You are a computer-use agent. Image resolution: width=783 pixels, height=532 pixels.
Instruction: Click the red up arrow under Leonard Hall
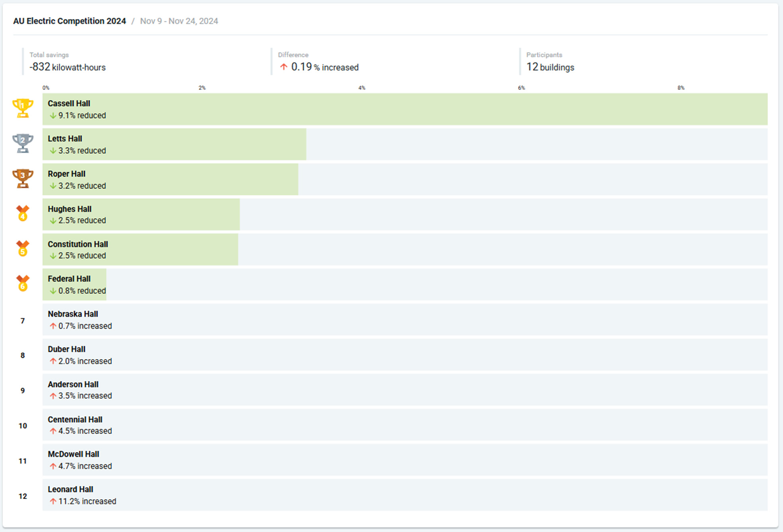52,501
